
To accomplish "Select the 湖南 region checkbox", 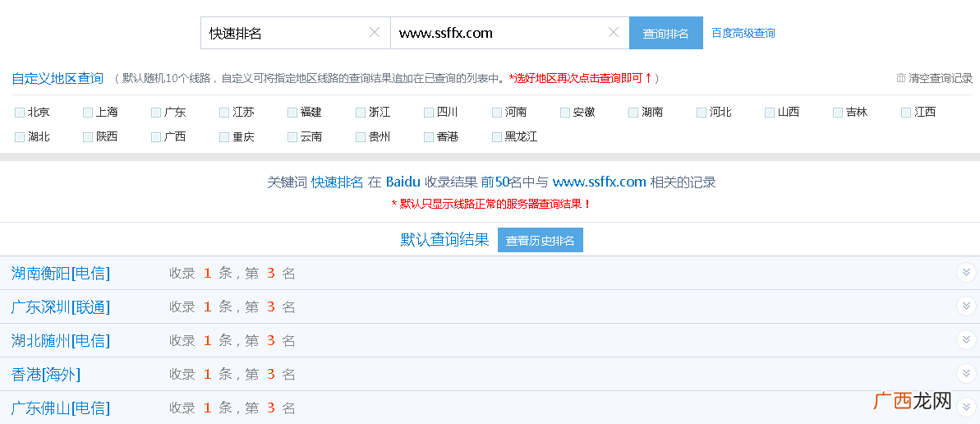I will coord(633,113).
